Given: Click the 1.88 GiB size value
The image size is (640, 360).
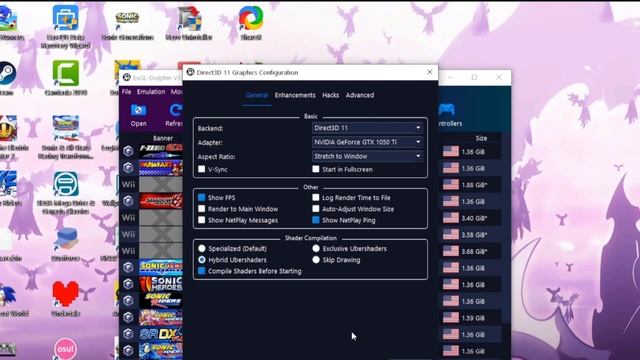Looking at the screenshot, I should pyautogui.click(x=474, y=185).
